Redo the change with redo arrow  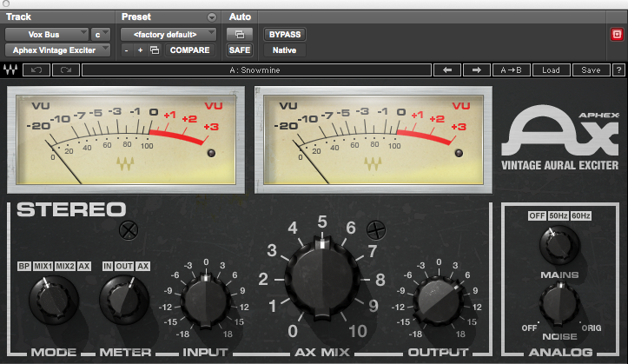coord(66,70)
